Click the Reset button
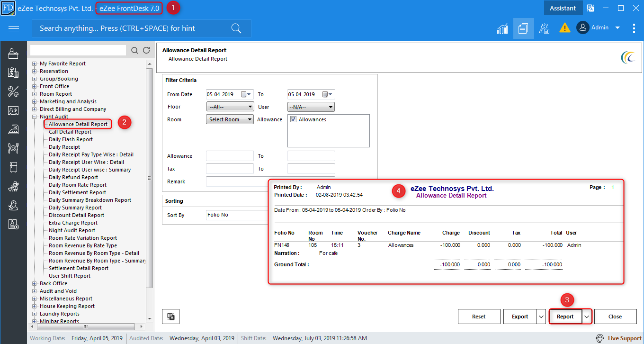The width and height of the screenshot is (644, 344). click(479, 317)
